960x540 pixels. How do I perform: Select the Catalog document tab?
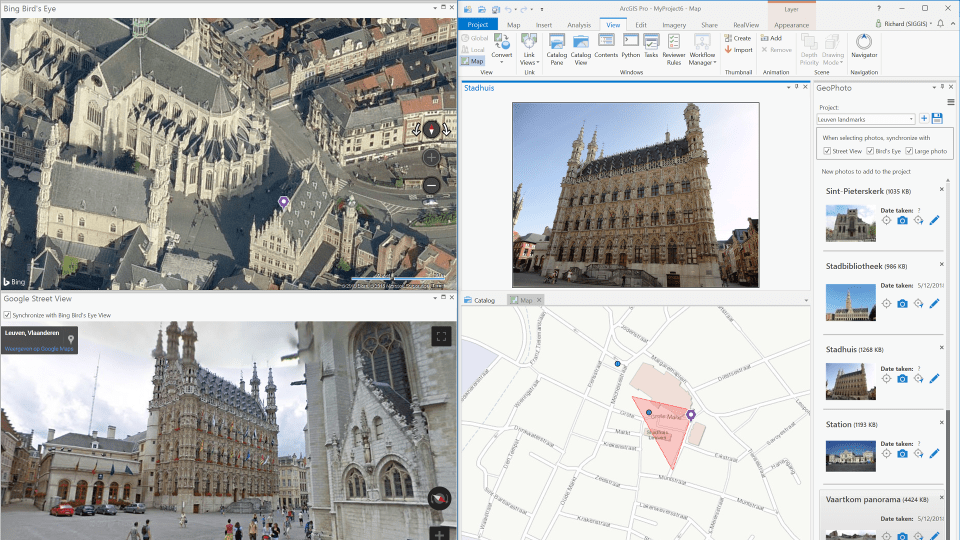click(479, 300)
